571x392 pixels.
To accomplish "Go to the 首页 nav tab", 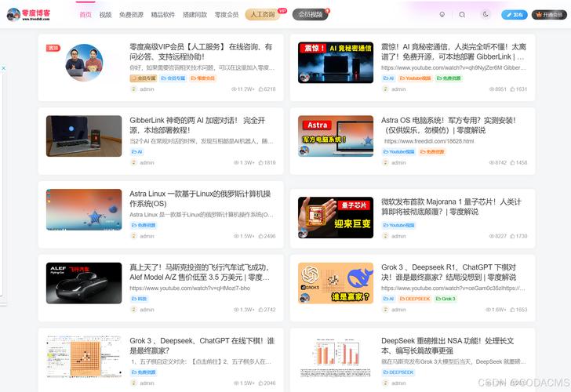I will [85, 15].
